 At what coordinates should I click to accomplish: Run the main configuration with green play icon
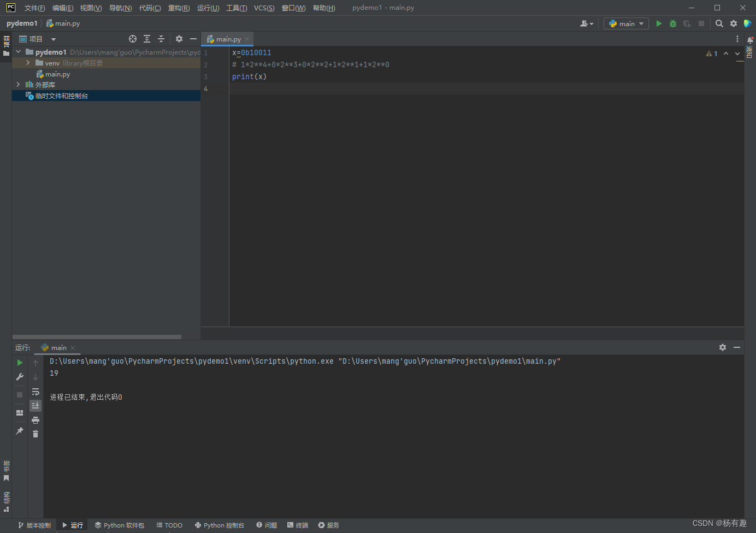coord(659,23)
